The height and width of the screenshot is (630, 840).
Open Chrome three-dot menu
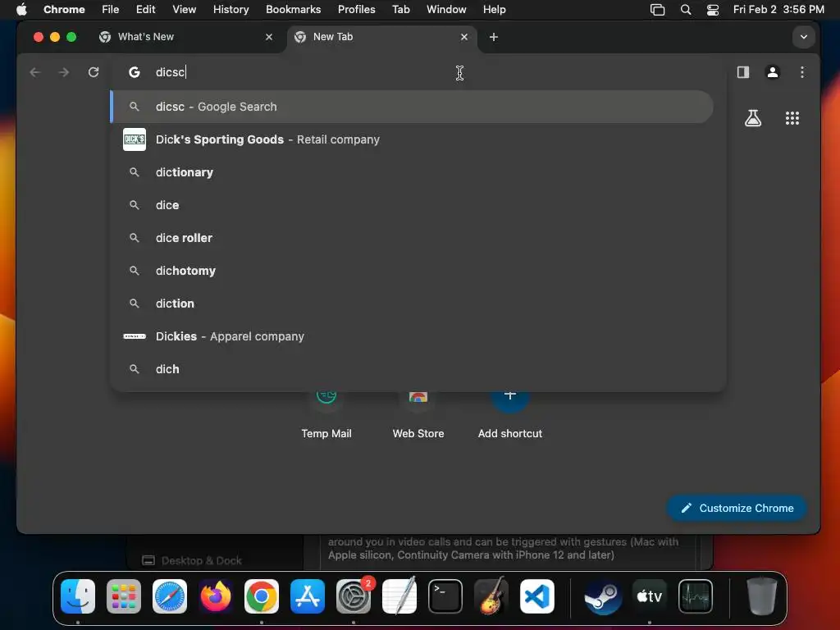802,72
